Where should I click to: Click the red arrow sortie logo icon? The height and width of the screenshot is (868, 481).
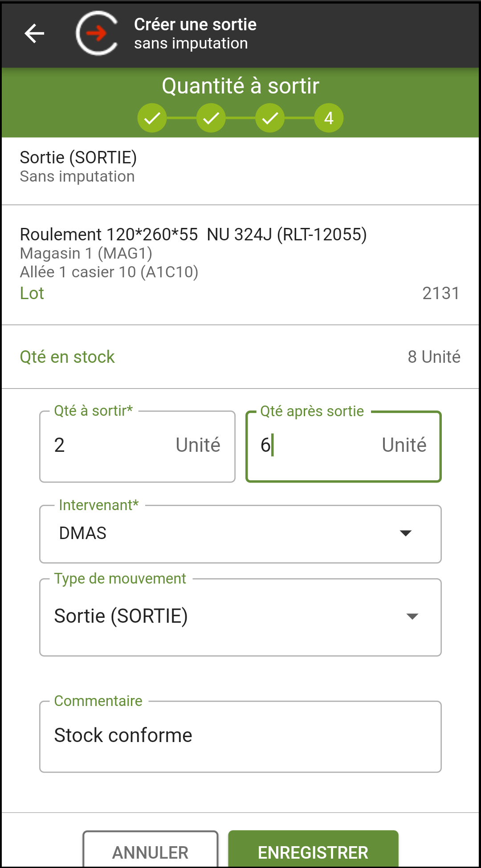pyautogui.click(x=97, y=33)
